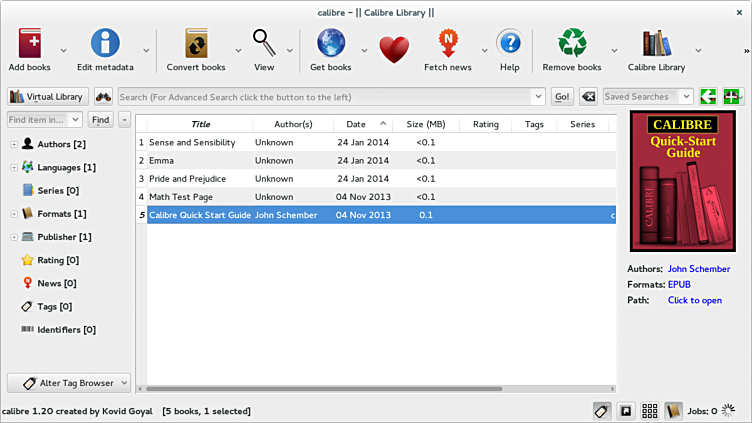
Task: Open the Get books globe icon
Action: [x=330, y=44]
